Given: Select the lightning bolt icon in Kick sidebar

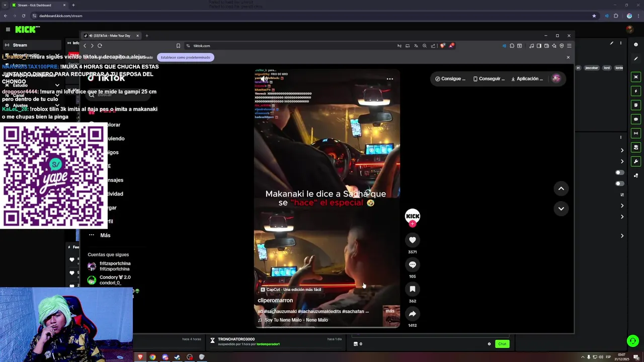Looking at the screenshot, I should tap(636, 91).
